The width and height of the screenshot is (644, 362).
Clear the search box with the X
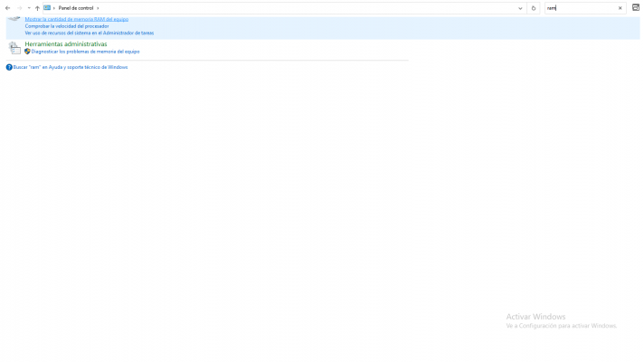[620, 8]
